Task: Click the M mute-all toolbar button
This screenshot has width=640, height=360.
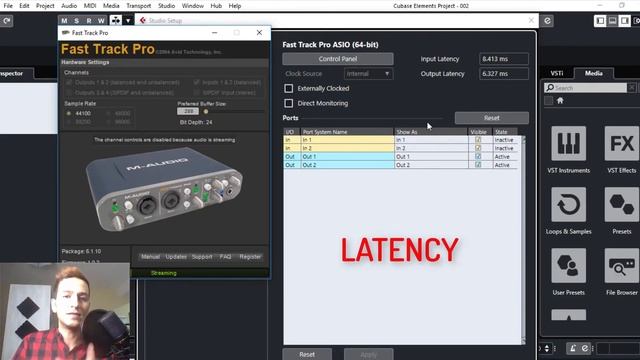Action: pyautogui.click(x=64, y=20)
